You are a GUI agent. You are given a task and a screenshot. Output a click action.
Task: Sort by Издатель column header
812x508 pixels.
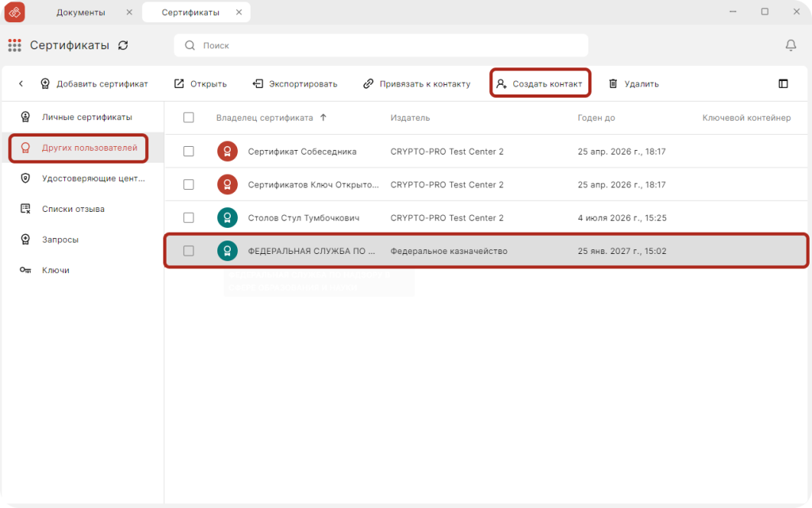point(410,117)
